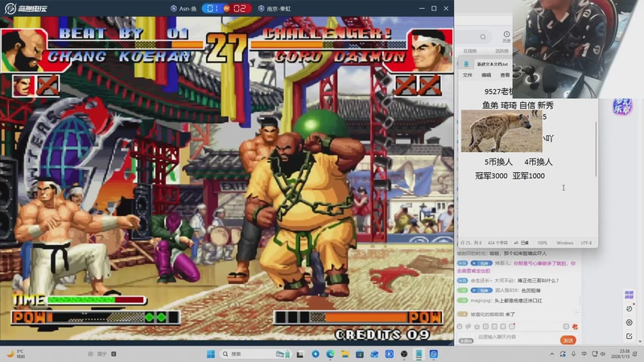644x362 pixels.
Task: Click the chat input field 这里输入聊天内容
Action: tap(517, 336)
